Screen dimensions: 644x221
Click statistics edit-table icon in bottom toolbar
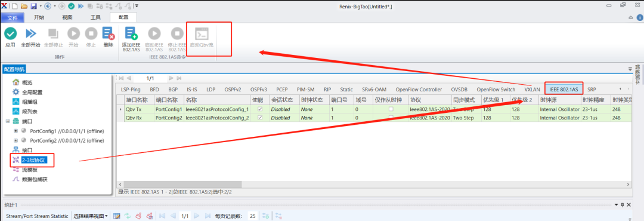pos(117,216)
